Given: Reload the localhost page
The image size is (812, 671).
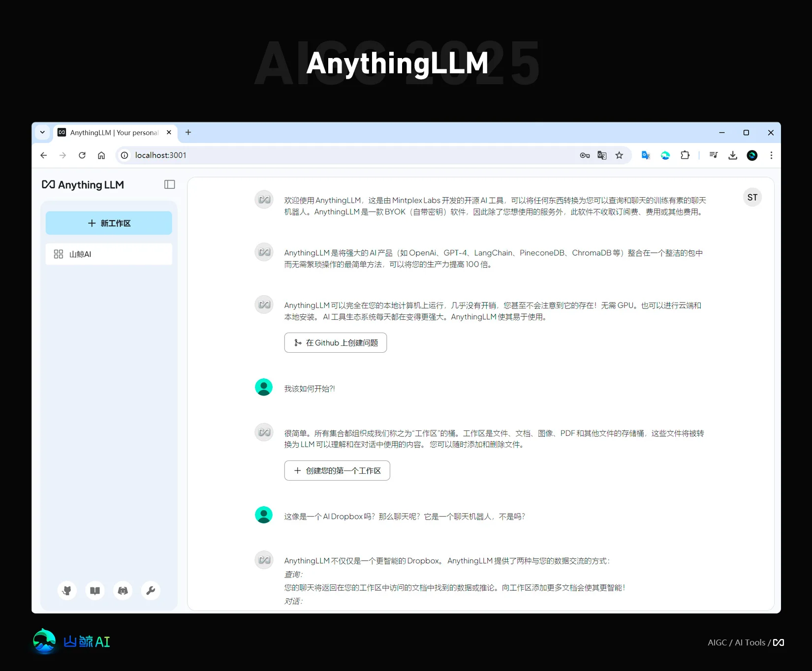Looking at the screenshot, I should [82, 155].
